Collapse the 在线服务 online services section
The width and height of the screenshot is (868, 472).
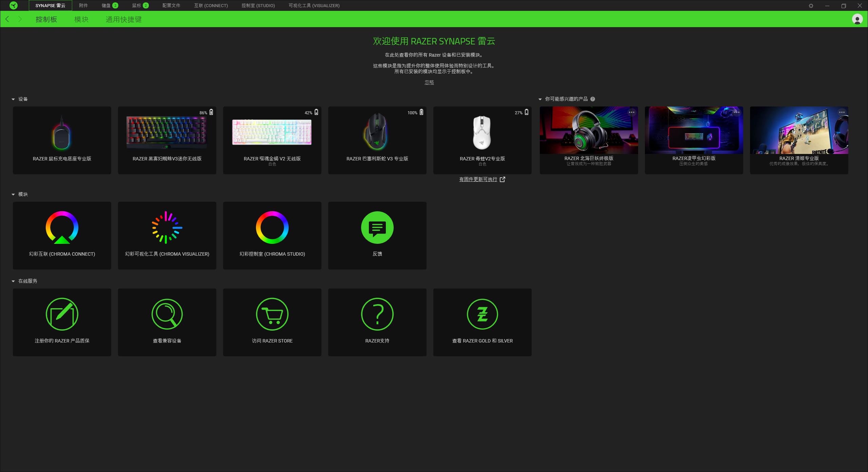13,281
